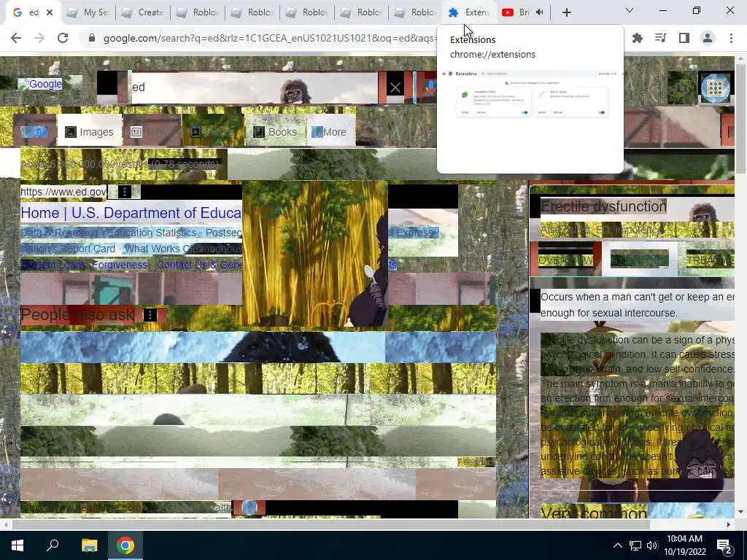Open 'Home | U.S. Department of Education' result
The height and width of the screenshot is (560, 747).
point(131,213)
